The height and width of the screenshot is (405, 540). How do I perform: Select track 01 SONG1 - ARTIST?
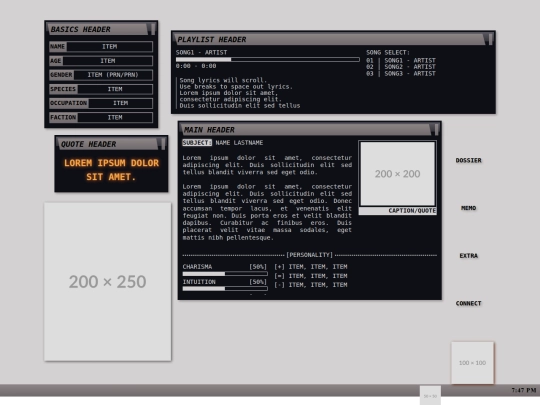point(401,60)
